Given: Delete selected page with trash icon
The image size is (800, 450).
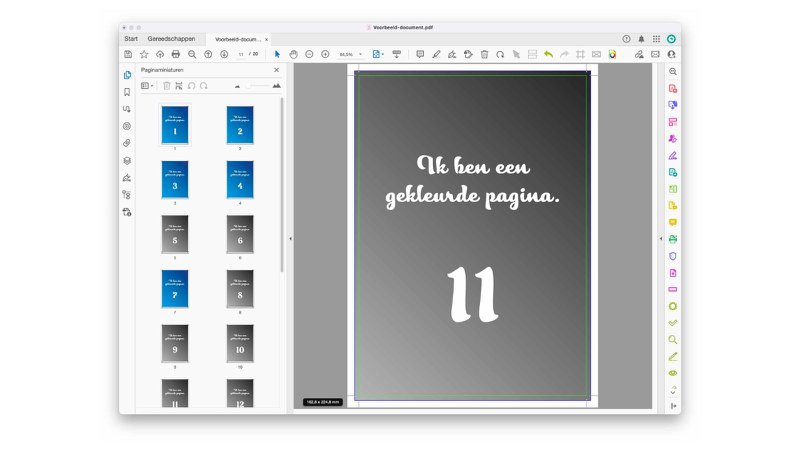Looking at the screenshot, I should click(167, 86).
